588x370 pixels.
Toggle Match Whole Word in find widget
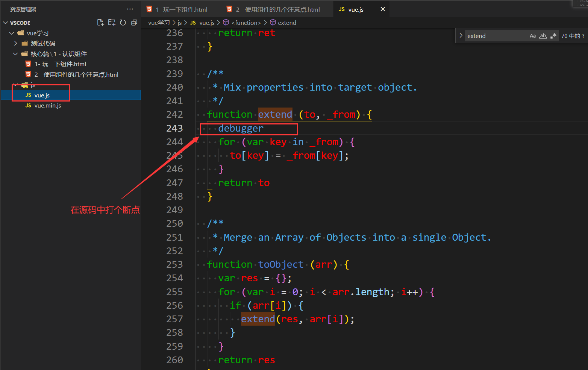(x=543, y=36)
